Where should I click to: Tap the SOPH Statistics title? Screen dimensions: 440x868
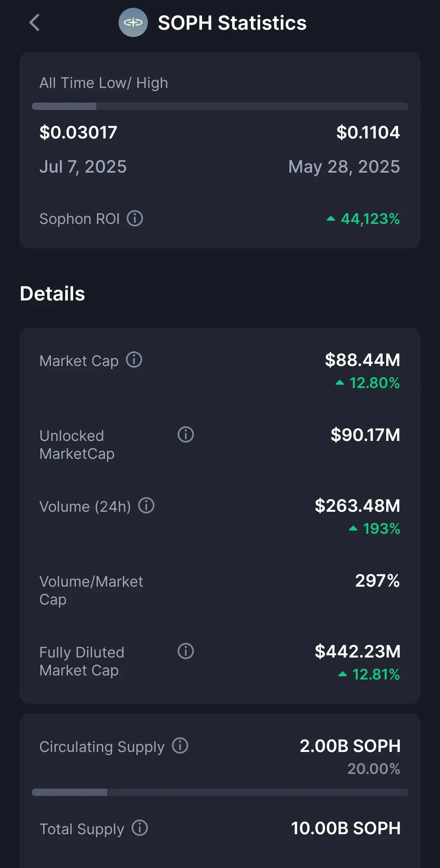coord(232,23)
